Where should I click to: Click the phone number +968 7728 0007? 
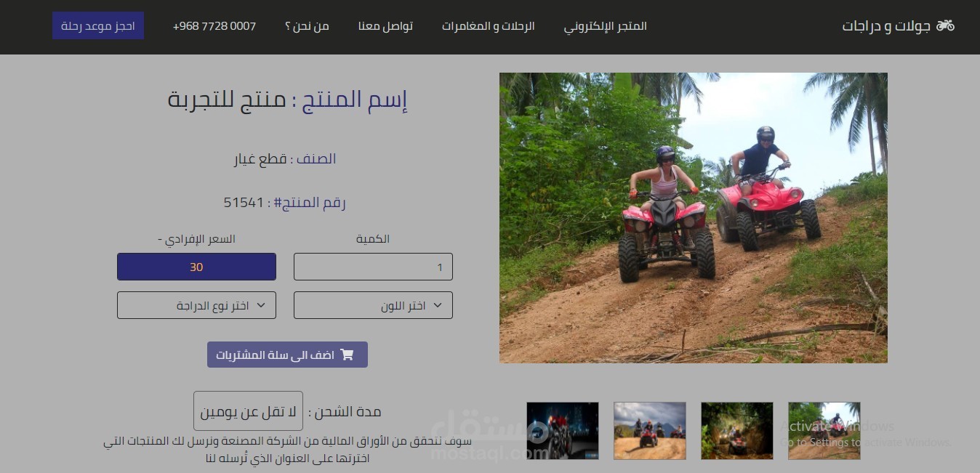click(214, 26)
